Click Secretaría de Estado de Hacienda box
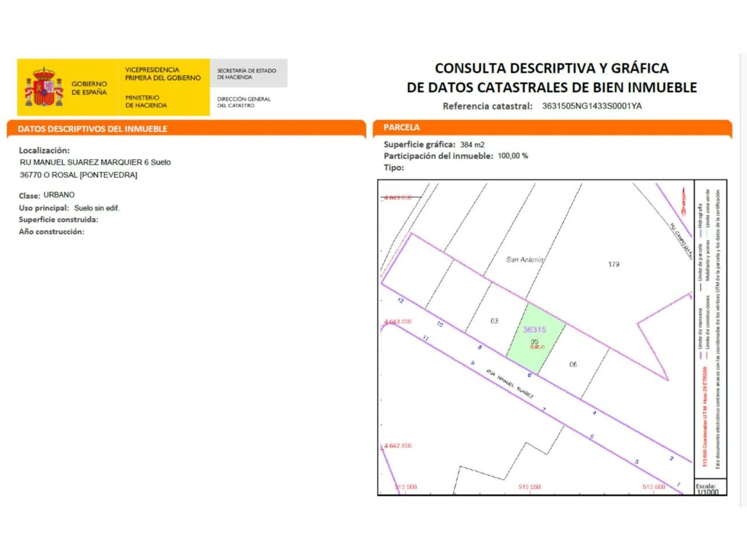Image resolution: width=747 pixels, height=560 pixels. (x=247, y=74)
